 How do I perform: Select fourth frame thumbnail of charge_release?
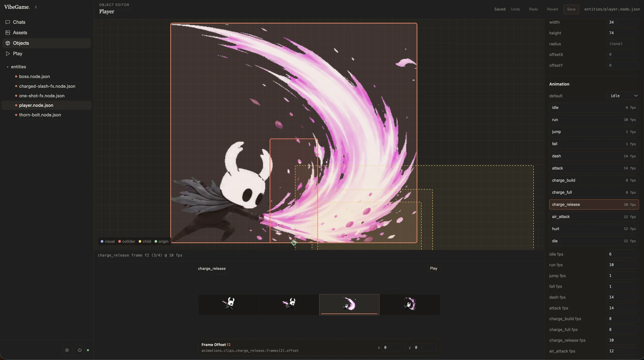(x=410, y=304)
